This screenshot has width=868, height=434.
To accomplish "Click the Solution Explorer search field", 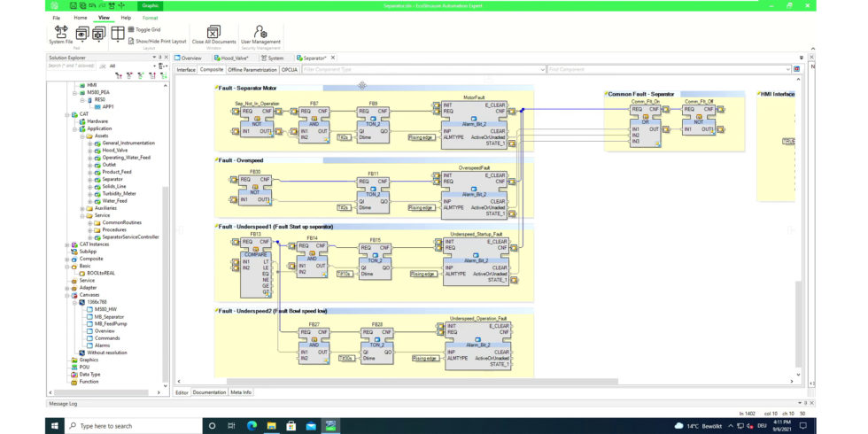I will click(71, 66).
